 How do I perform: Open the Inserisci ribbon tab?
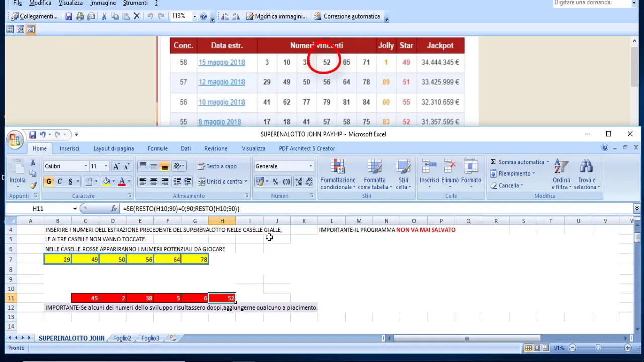click(69, 148)
